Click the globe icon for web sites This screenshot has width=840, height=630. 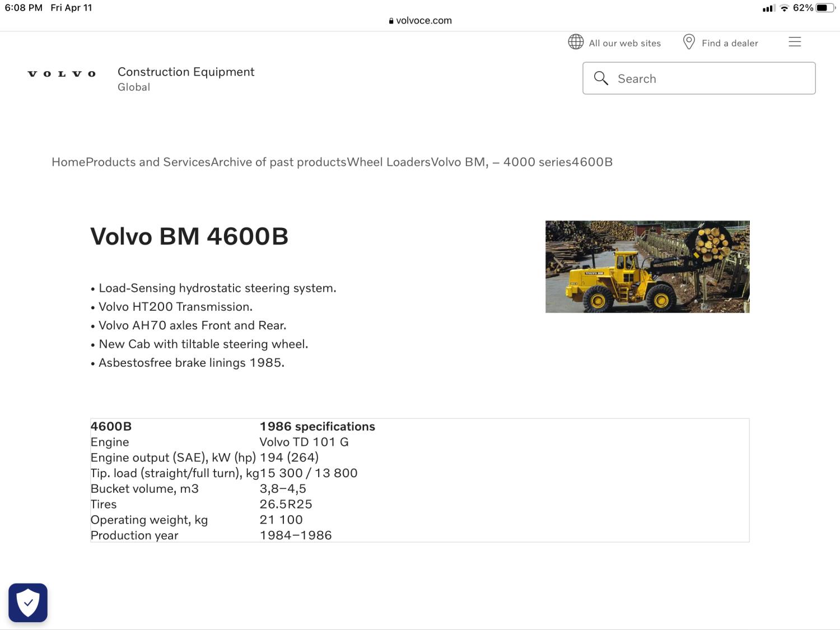point(576,42)
